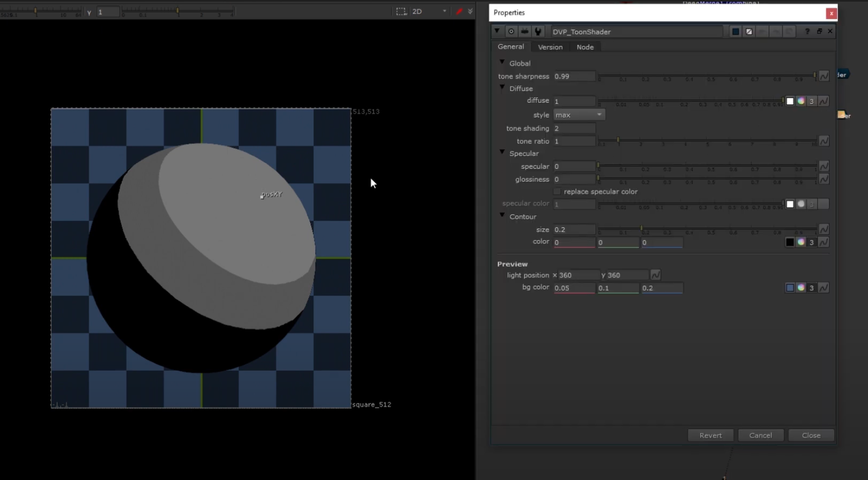The image size is (868, 480).
Task: Click the viewer region of interest icon
Action: tap(401, 11)
